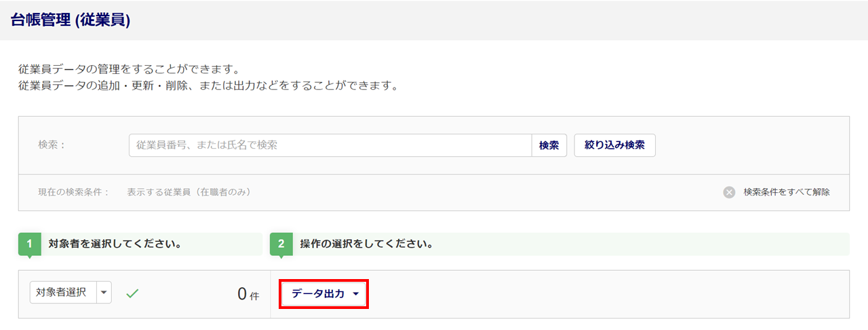Screen dimensions: 868x330
Task: Click the 表示する従業員（在職者のみ） condition text
Action: (189, 192)
